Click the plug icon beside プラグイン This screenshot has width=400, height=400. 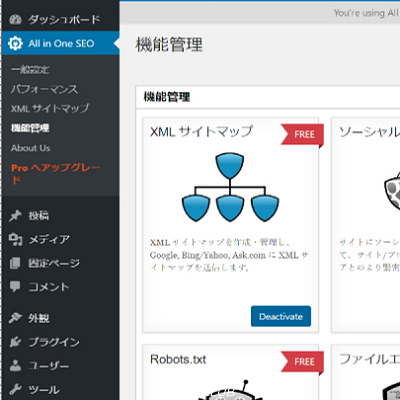[15, 342]
